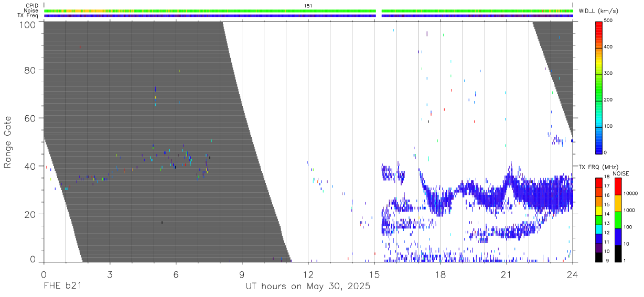Screen dimensions: 644x297
Task: Click the TX Freq color strip above the plot
Action: pyautogui.click(x=308, y=16)
